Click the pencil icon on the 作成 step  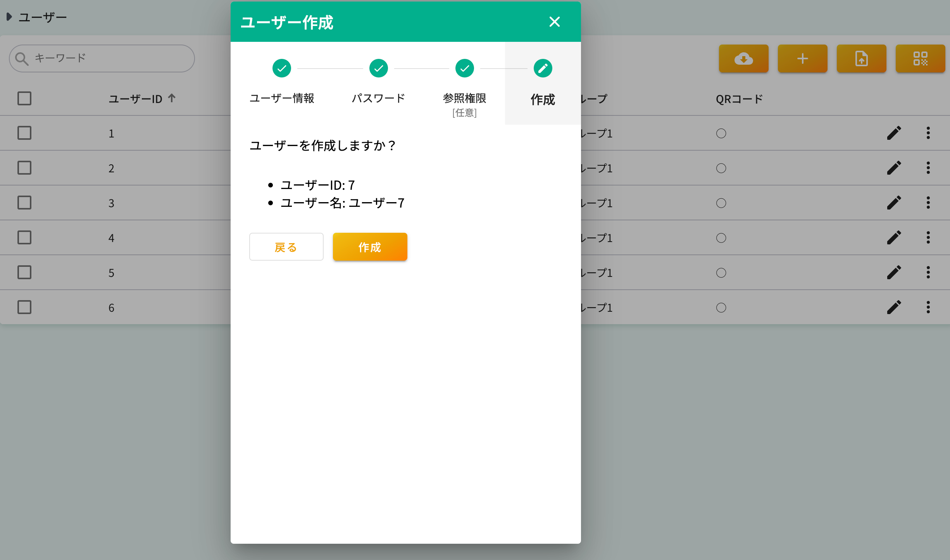[x=543, y=68]
